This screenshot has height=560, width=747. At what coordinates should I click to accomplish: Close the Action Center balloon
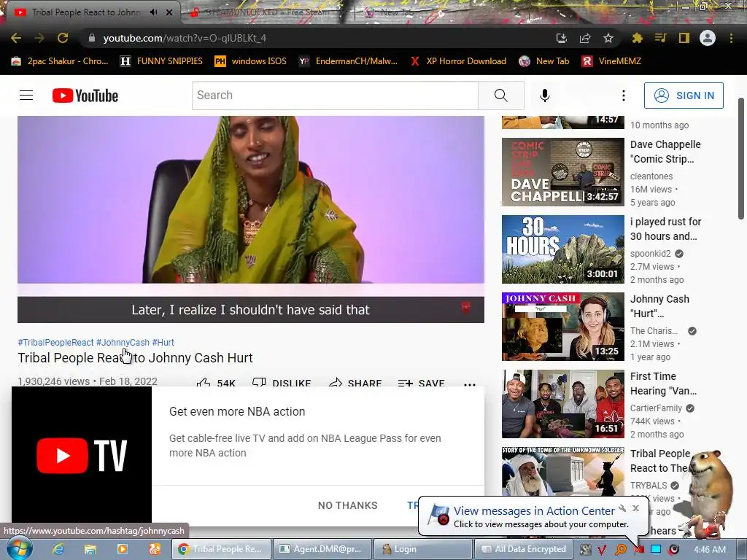tap(635, 508)
